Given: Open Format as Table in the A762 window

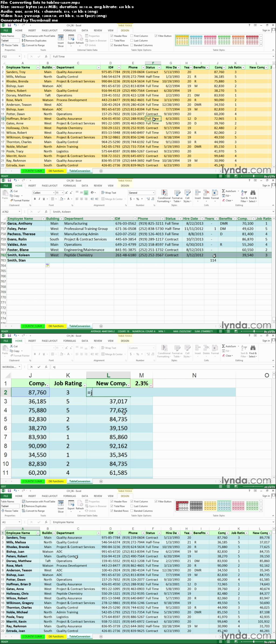Looking at the screenshot, I should point(177,196).
